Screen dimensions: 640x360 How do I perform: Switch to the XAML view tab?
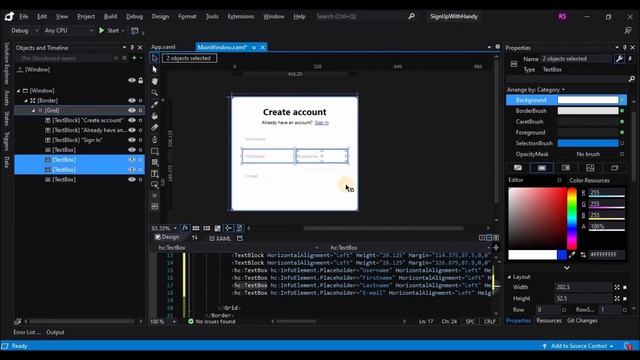220,238
